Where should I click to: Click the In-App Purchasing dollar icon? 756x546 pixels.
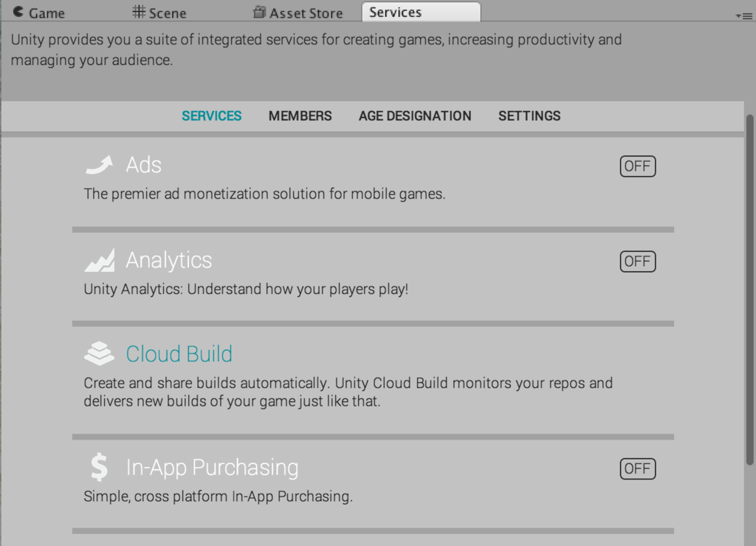point(100,467)
